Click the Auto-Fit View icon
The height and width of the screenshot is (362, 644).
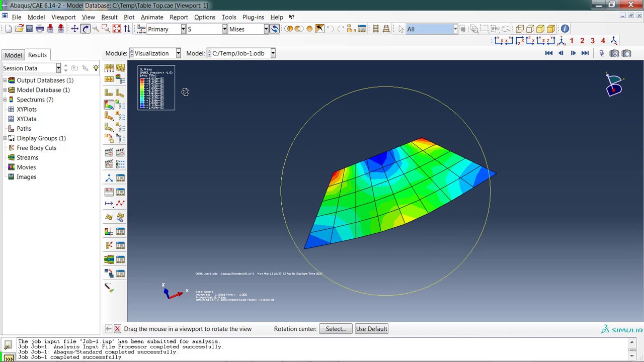[x=117, y=29]
